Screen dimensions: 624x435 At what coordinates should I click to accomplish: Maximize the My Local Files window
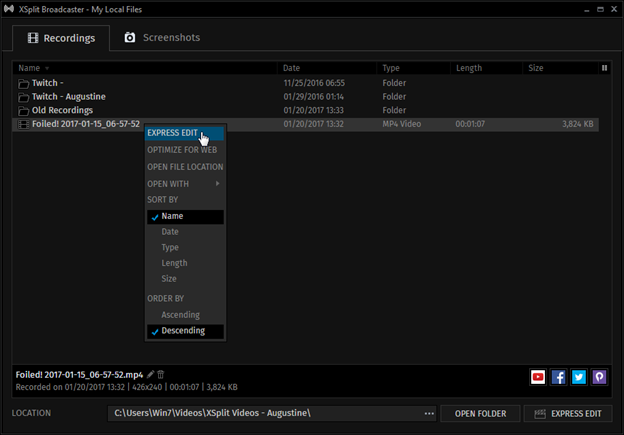[600, 9]
